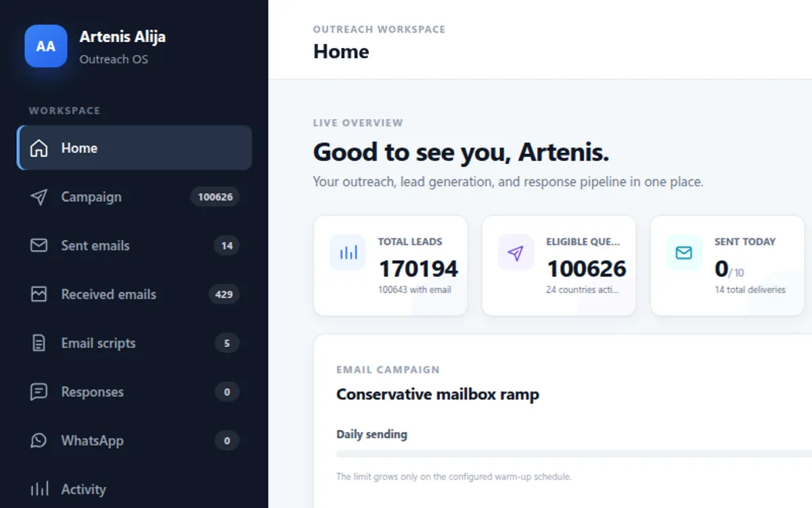Click the Daily sending progress bar
The image size is (812, 508).
574,454
